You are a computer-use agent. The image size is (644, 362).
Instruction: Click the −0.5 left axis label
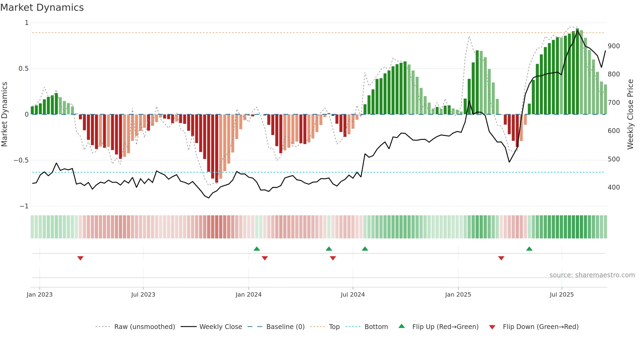coord(21,160)
